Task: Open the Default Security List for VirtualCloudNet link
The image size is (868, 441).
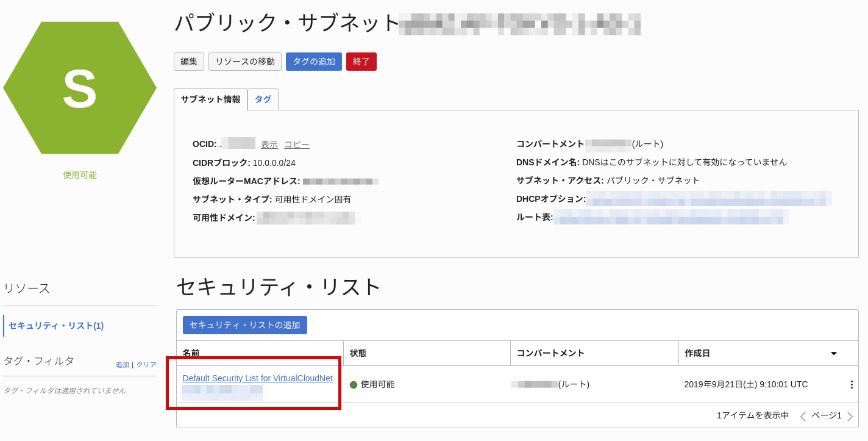Action: tap(258, 378)
